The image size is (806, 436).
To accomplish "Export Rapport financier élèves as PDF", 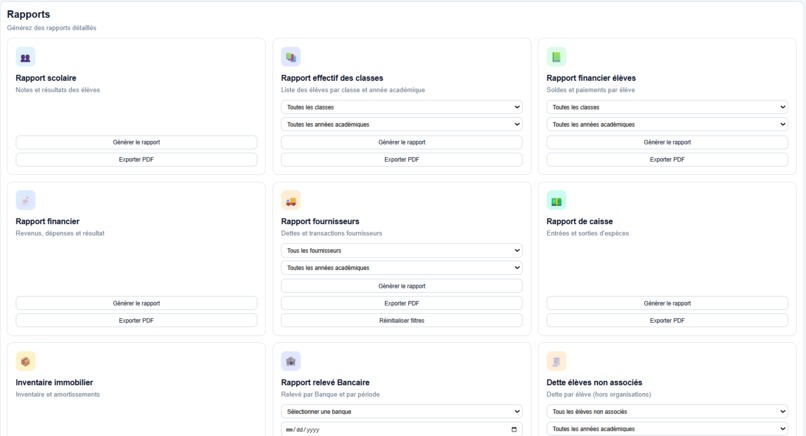I will pos(667,159).
